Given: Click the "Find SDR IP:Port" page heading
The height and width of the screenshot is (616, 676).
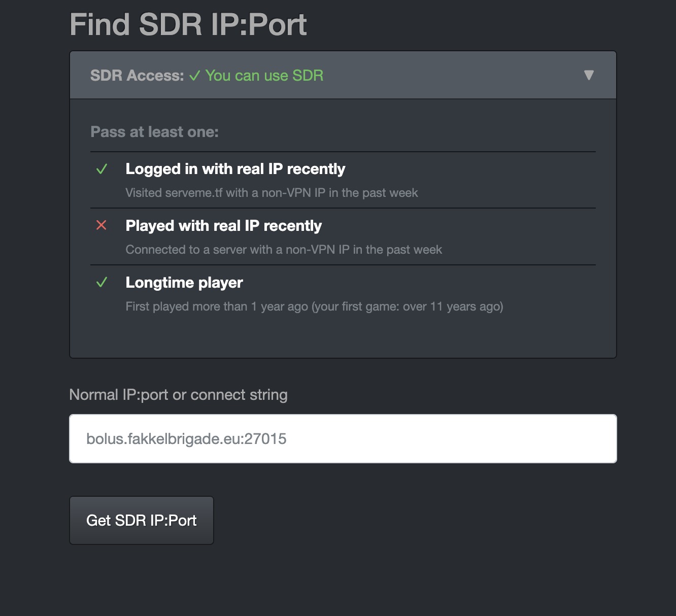Looking at the screenshot, I should click(188, 24).
